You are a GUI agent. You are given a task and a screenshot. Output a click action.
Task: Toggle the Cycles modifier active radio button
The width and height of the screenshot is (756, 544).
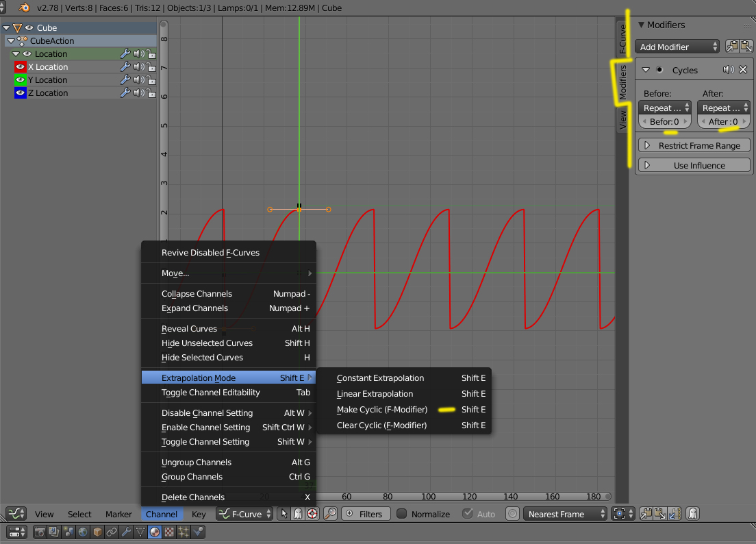tap(659, 70)
